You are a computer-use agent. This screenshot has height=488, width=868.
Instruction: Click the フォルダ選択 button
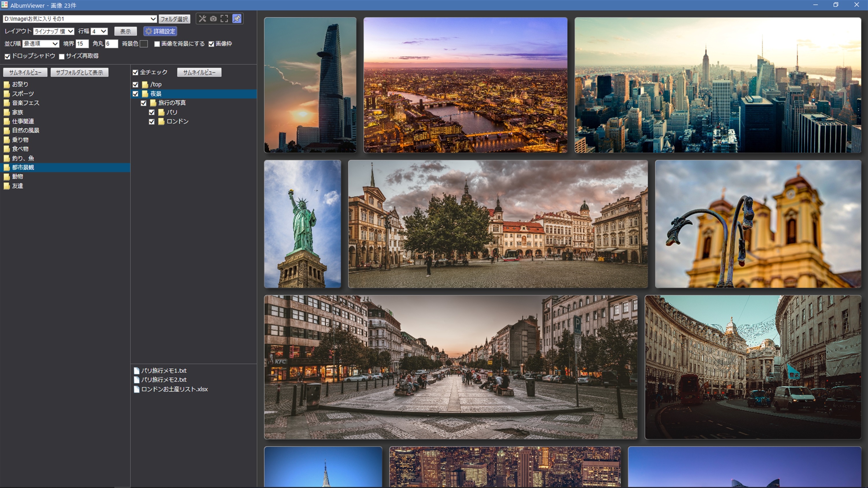174,19
